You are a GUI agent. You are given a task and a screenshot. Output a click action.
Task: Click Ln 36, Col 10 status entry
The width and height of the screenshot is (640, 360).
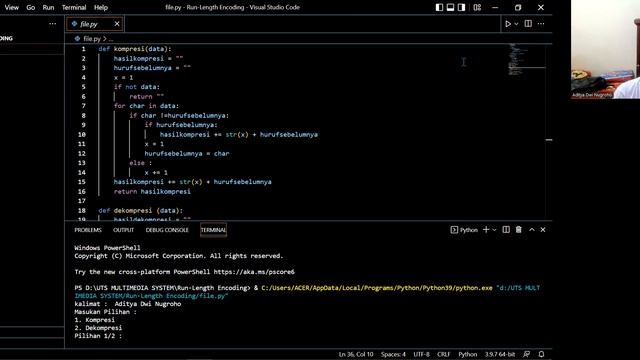click(x=356, y=354)
